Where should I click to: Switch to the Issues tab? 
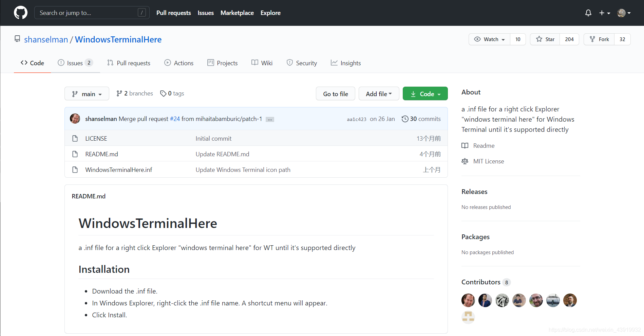pyautogui.click(x=75, y=63)
